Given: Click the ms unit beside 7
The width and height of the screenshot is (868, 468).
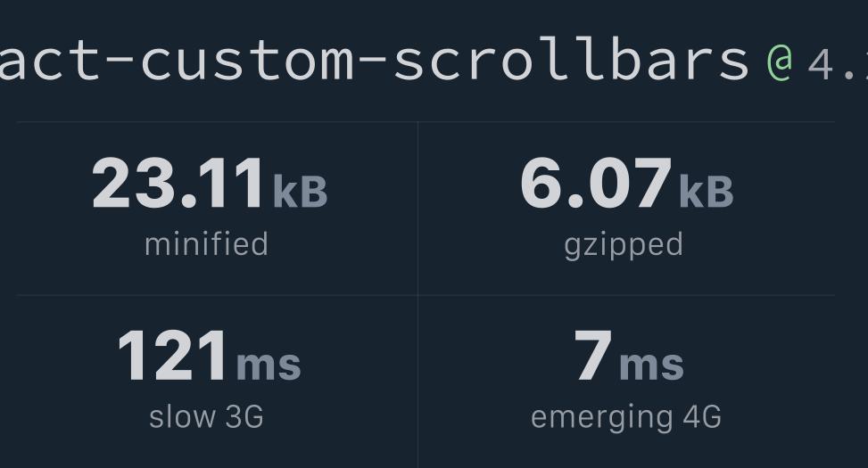Looking at the screenshot, I should (x=651, y=365).
